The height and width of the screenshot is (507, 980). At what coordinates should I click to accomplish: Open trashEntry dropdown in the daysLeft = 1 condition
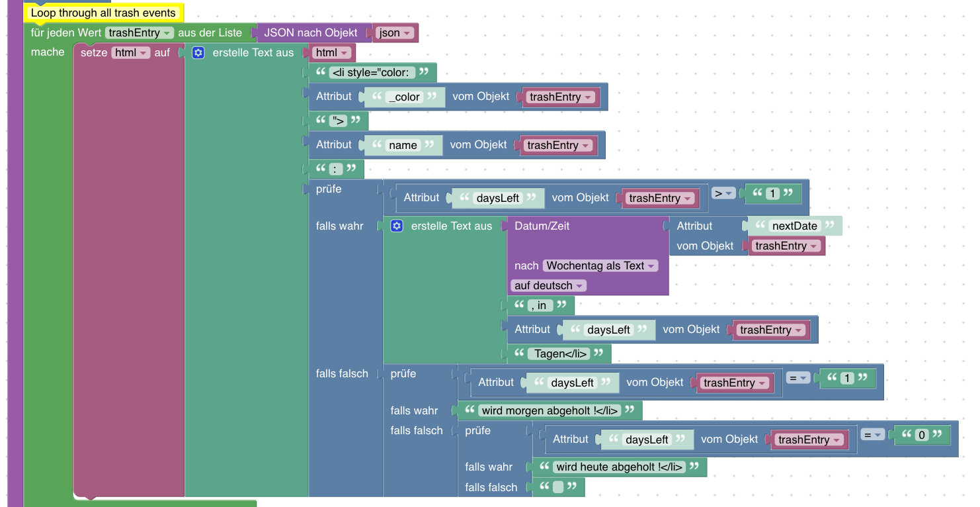735,383
